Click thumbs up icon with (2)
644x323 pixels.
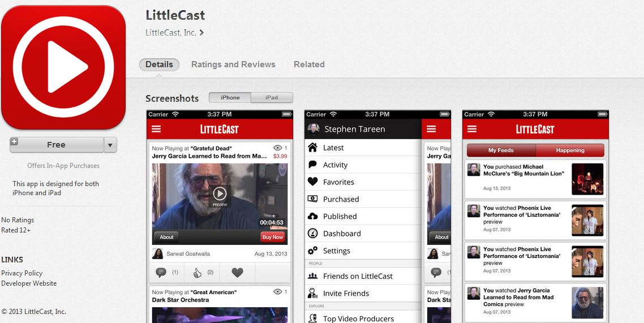(x=197, y=272)
